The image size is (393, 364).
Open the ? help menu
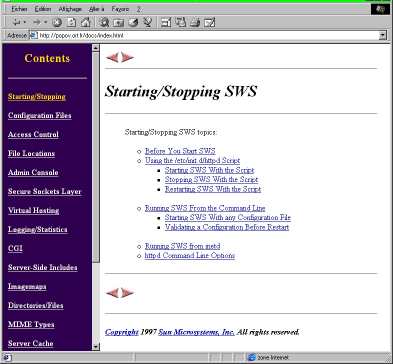pyautogui.click(x=138, y=9)
